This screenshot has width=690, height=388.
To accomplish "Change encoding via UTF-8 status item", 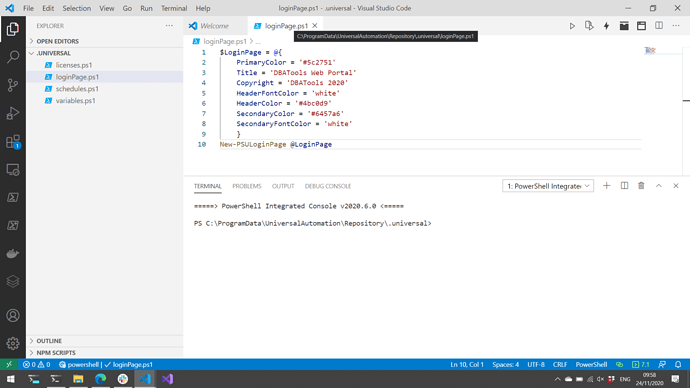I will (536, 364).
